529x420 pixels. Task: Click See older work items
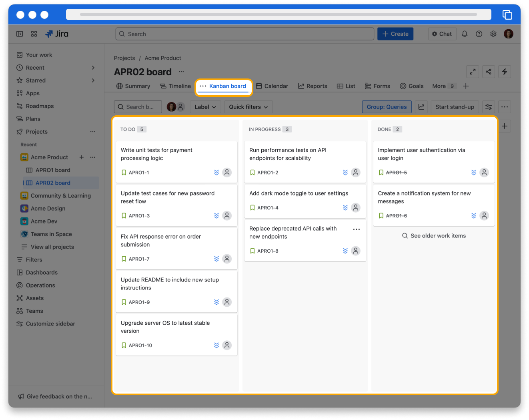434,236
